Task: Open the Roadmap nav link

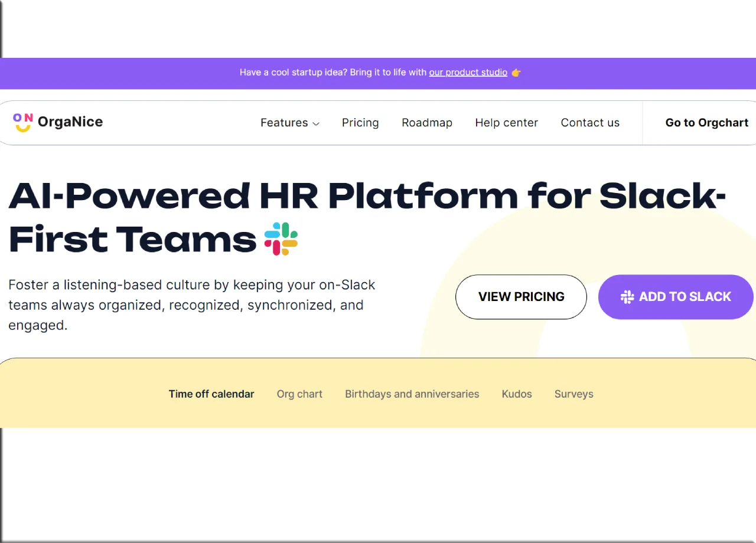Action: (x=427, y=123)
